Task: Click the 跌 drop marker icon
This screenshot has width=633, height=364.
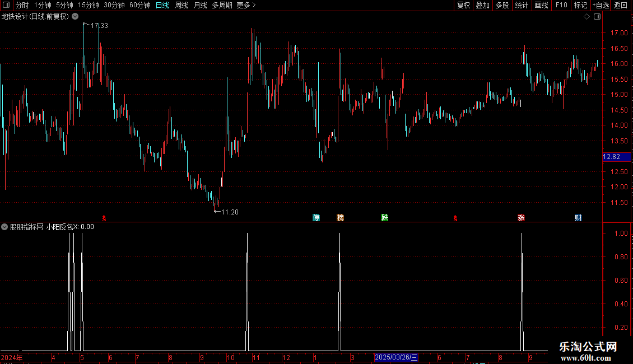Action: (385, 217)
